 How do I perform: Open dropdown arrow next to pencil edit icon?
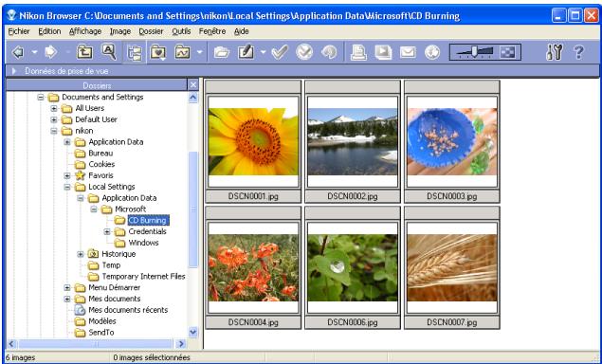pyautogui.click(x=263, y=52)
